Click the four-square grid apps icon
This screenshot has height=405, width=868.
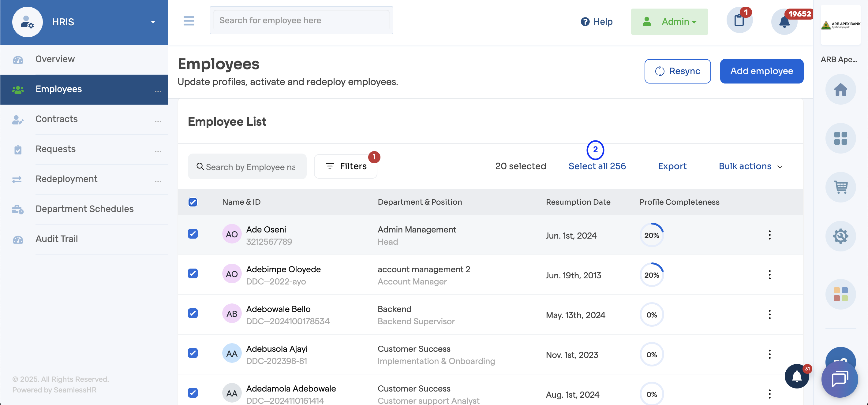tap(840, 138)
